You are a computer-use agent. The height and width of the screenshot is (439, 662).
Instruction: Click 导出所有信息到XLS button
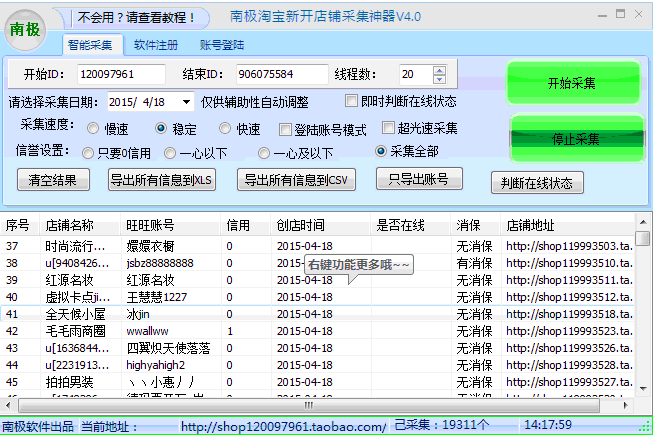point(161,180)
